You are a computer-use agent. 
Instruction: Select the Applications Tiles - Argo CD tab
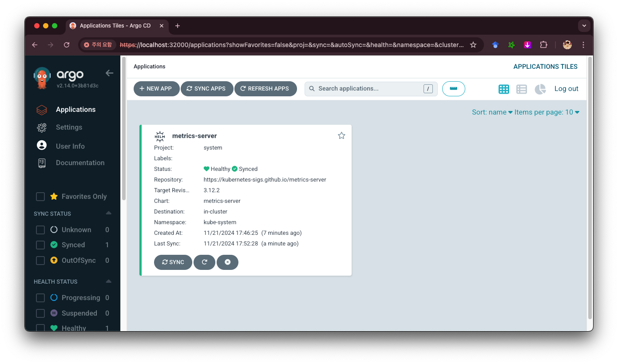coord(117,26)
